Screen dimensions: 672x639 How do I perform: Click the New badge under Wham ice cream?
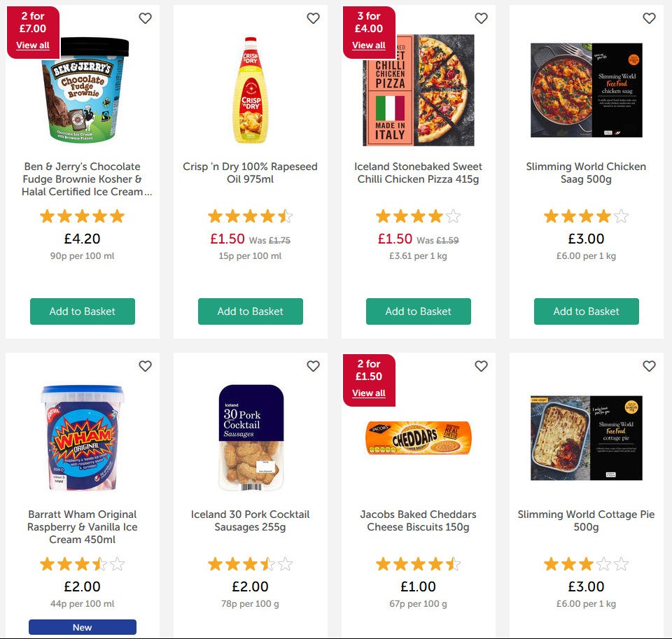click(x=83, y=627)
